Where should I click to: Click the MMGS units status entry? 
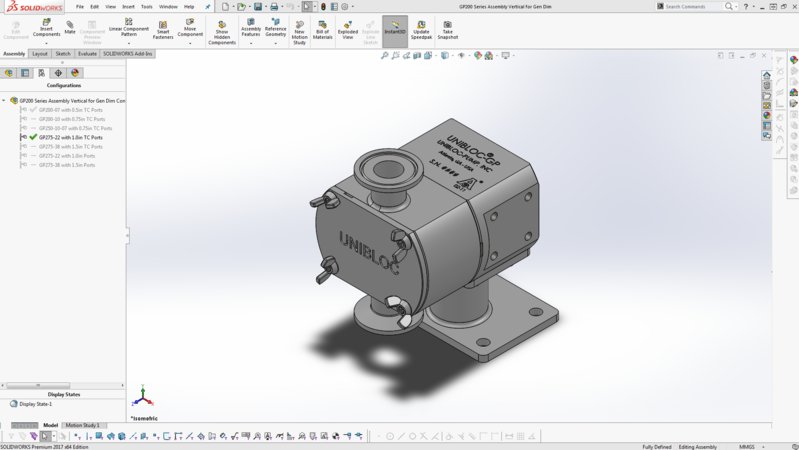point(747,447)
